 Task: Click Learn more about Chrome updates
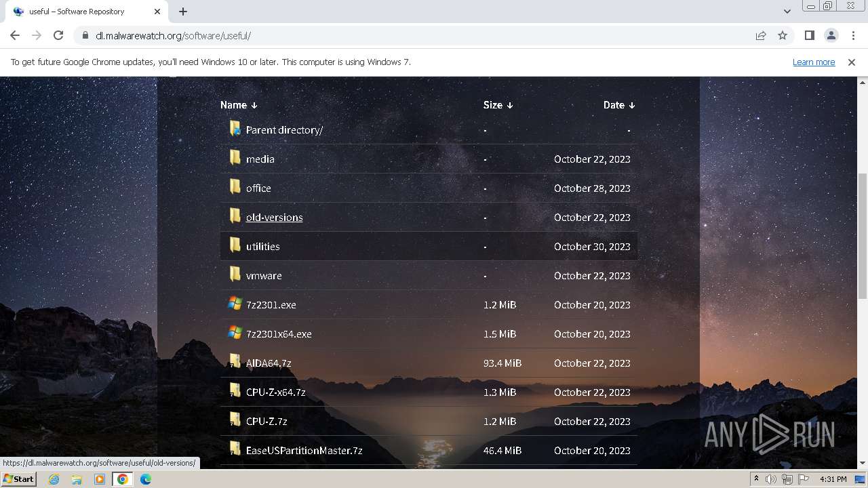click(x=814, y=62)
